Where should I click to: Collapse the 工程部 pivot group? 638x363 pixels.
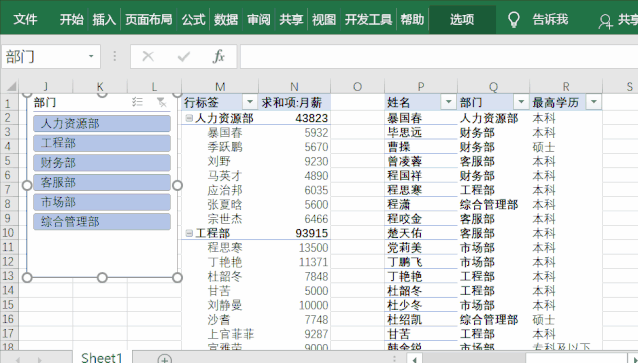pyautogui.click(x=189, y=233)
